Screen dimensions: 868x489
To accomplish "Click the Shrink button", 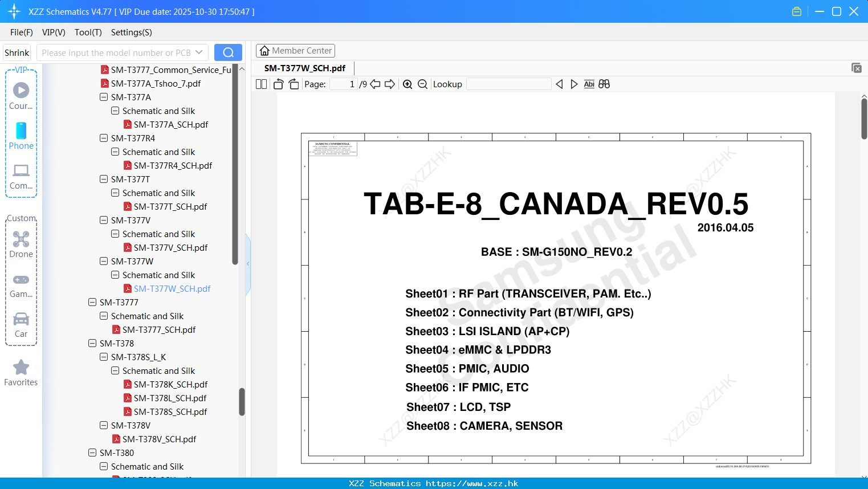I will coord(17,52).
